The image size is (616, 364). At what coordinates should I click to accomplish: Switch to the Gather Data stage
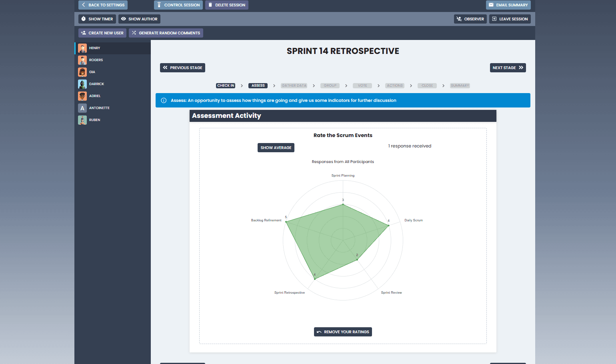(294, 86)
